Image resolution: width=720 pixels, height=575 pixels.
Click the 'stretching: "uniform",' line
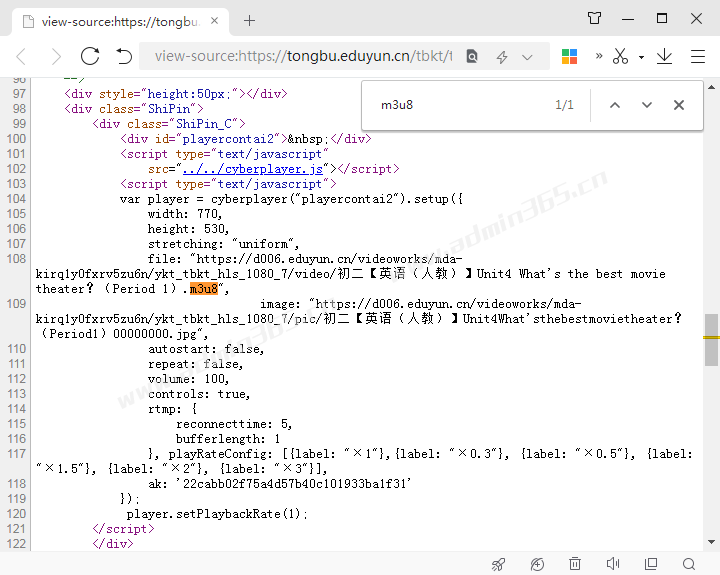point(224,244)
